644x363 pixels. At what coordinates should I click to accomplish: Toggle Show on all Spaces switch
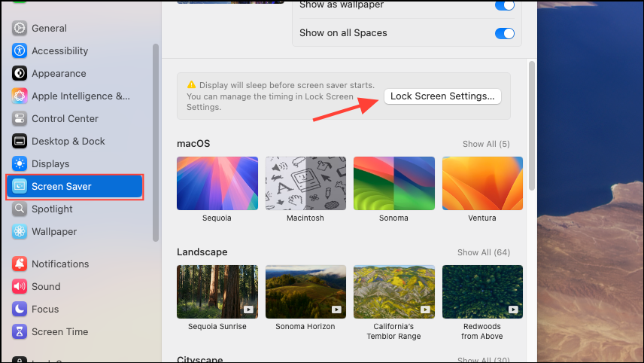tap(505, 33)
